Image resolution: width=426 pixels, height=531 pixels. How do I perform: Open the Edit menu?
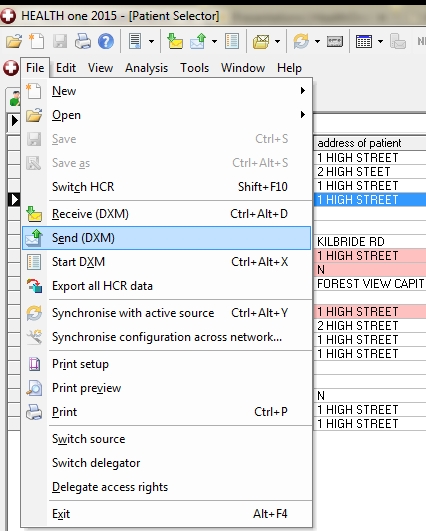(x=66, y=68)
